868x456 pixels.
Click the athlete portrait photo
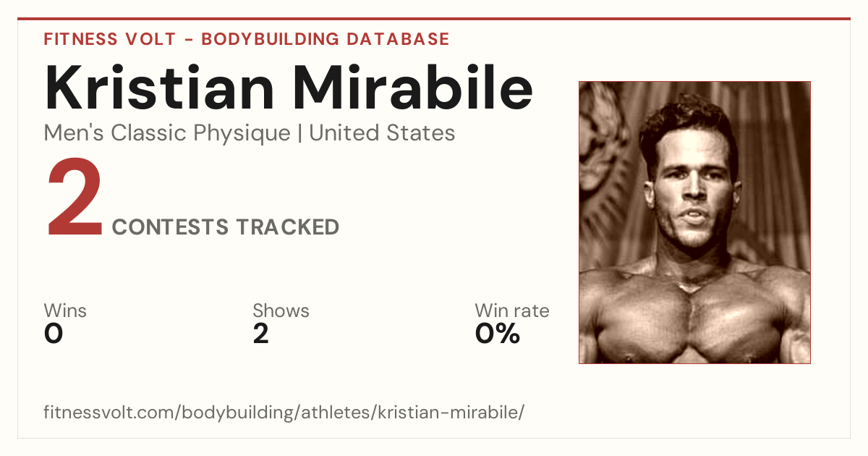(x=694, y=222)
